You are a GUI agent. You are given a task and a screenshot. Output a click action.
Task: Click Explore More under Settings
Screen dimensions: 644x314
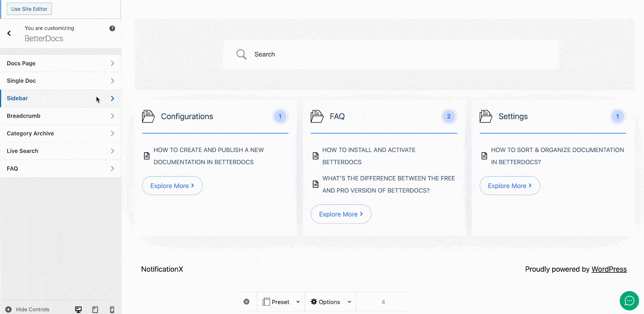[x=510, y=186]
